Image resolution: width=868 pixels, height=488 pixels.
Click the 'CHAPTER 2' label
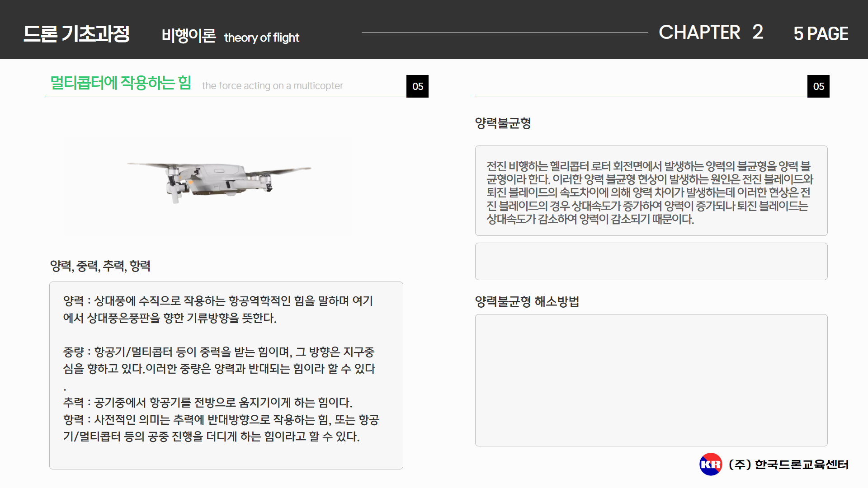tap(711, 32)
